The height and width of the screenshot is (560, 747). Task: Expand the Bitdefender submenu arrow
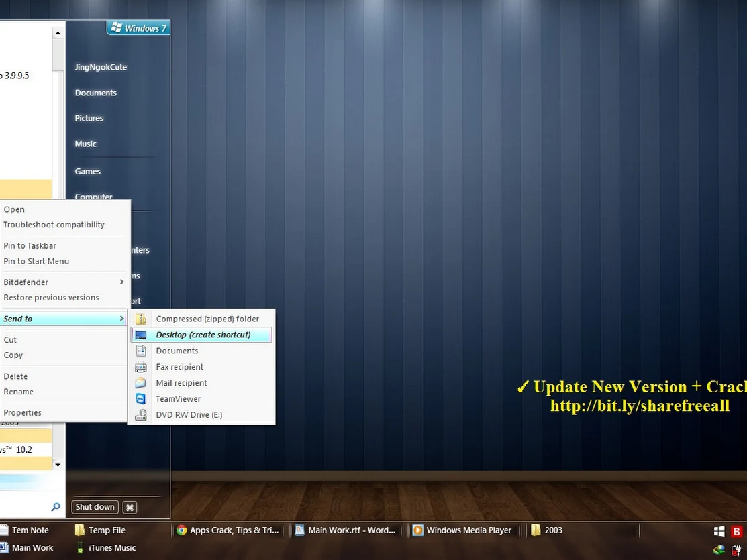tap(122, 282)
